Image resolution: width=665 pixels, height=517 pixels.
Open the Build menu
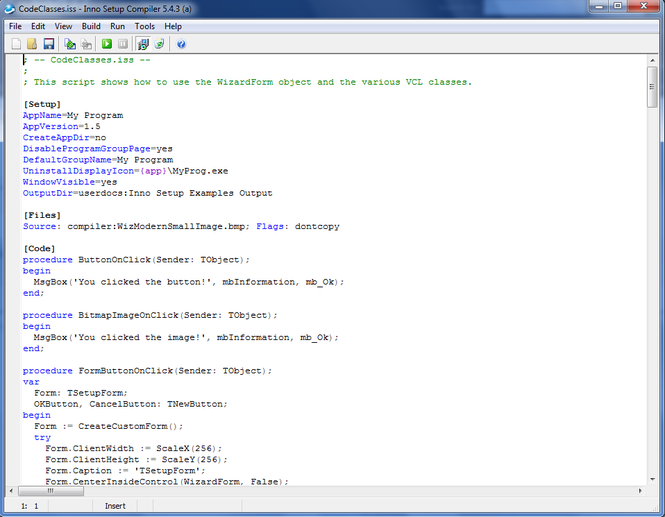point(91,26)
